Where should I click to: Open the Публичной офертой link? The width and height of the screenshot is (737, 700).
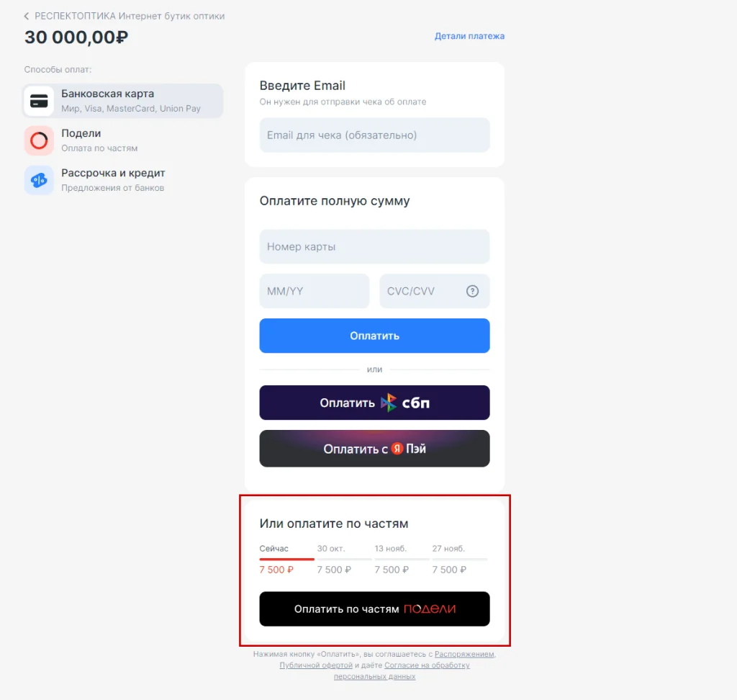pyautogui.click(x=316, y=665)
